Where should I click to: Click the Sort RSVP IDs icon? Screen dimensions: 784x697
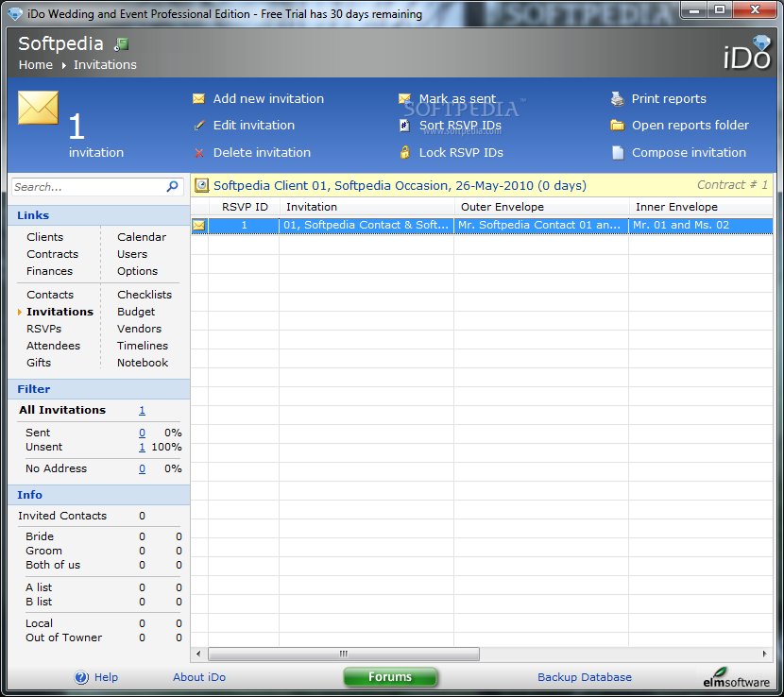[404, 126]
